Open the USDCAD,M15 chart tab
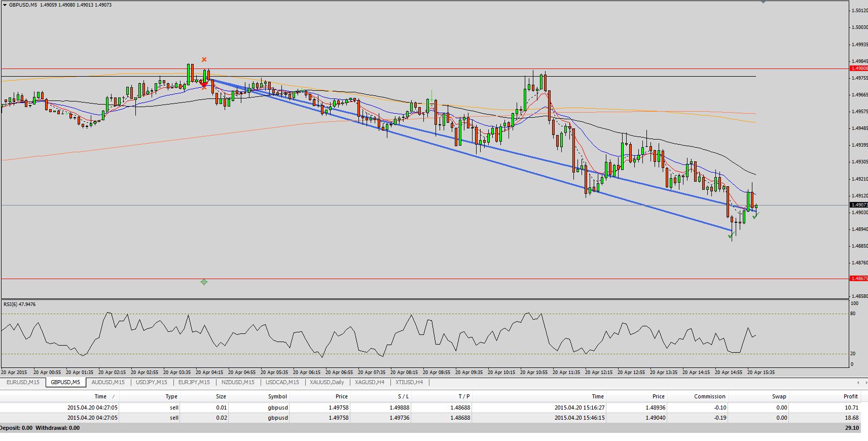The image size is (868, 441). [x=282, y=382]
